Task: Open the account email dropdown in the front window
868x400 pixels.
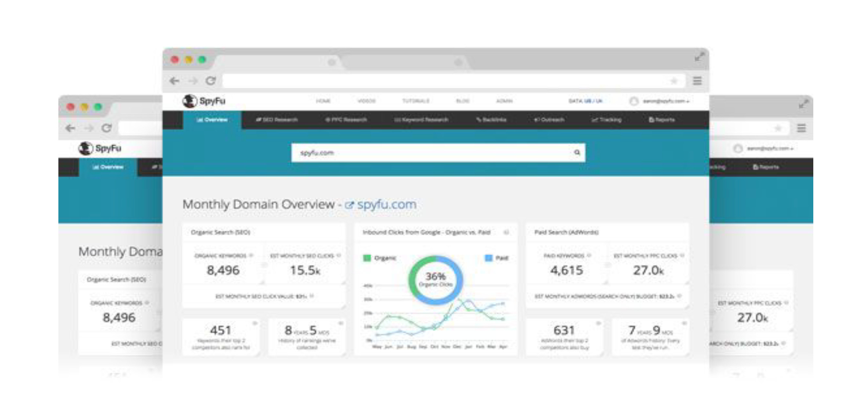Action: [x=666, y=101]
